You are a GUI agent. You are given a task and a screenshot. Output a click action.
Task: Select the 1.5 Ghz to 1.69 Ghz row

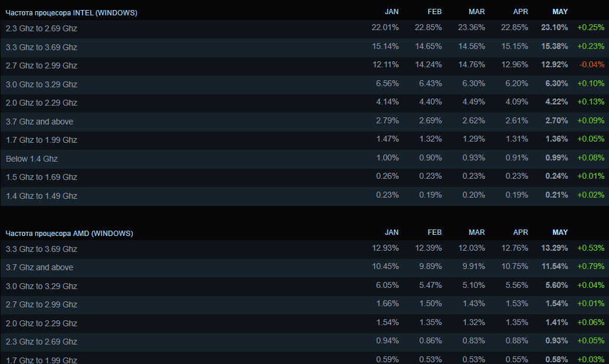coord(41,177)
